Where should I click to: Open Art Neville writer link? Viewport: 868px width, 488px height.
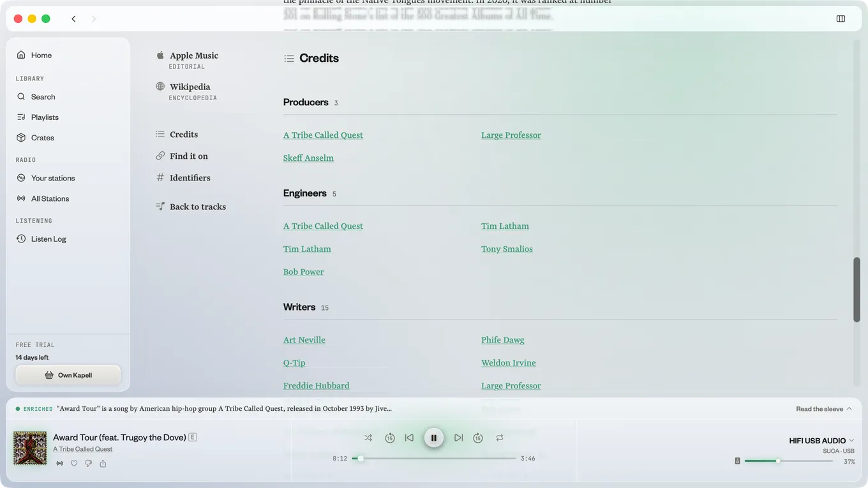coord(304,341)
